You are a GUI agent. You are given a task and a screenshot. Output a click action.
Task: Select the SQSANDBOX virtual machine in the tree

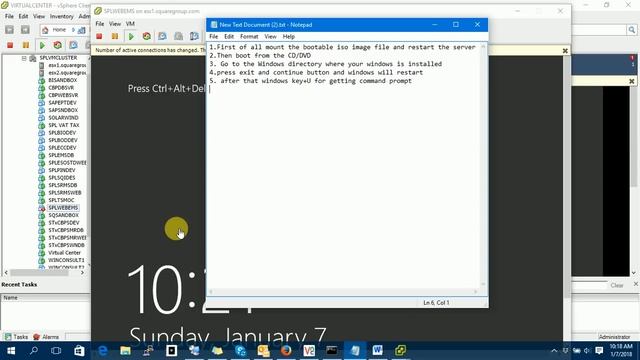click(63, 215)
